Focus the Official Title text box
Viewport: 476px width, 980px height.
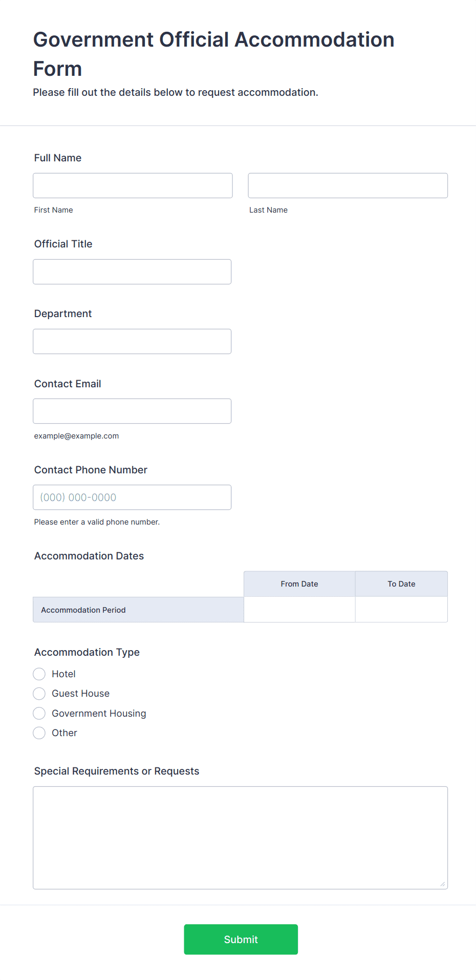point(132,272)
